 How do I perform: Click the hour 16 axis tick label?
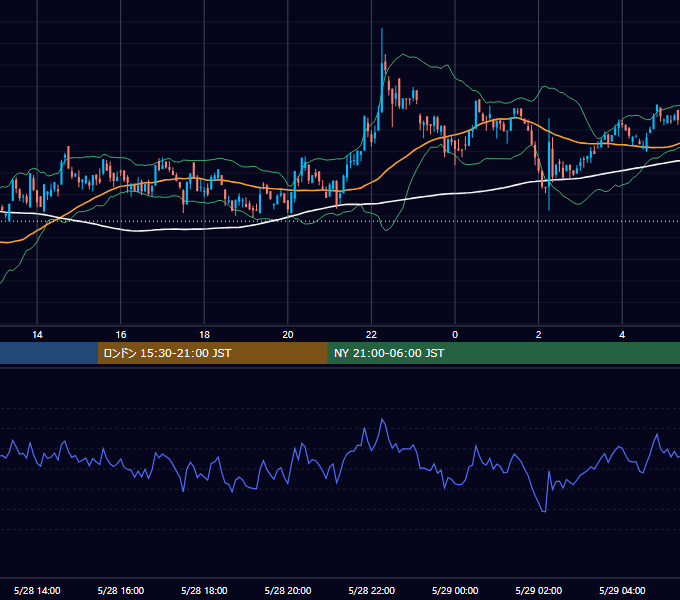tap(121, 334)
